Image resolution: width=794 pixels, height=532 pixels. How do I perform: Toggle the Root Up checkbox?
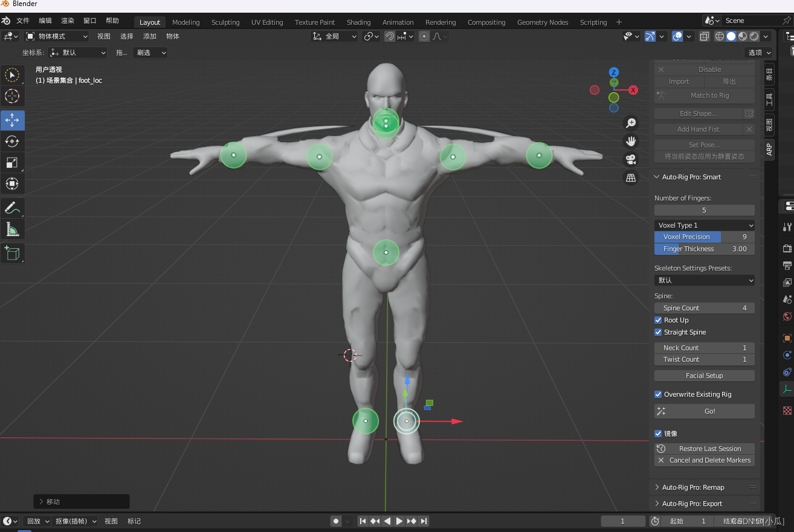tap(658, 320)
